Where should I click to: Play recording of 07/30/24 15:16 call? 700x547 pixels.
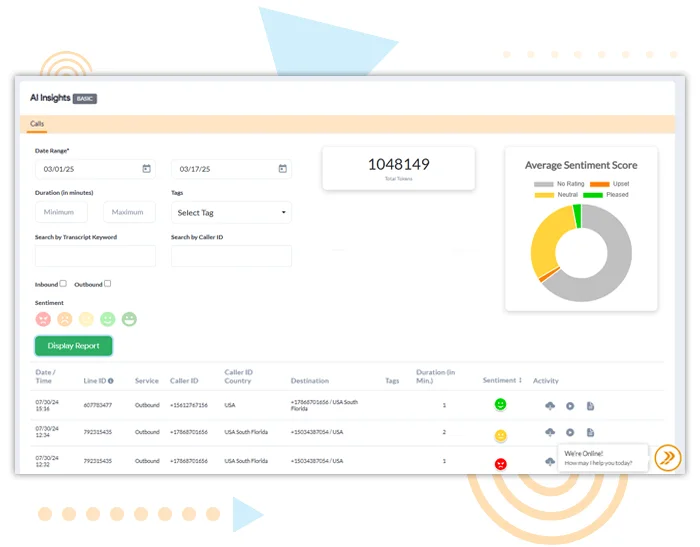coord(570,406)
